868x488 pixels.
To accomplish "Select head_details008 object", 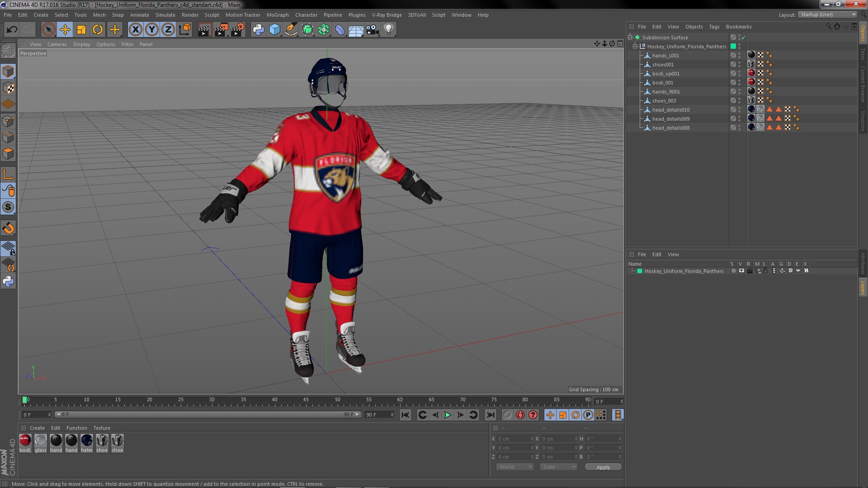I will click(x=671, y=128).
